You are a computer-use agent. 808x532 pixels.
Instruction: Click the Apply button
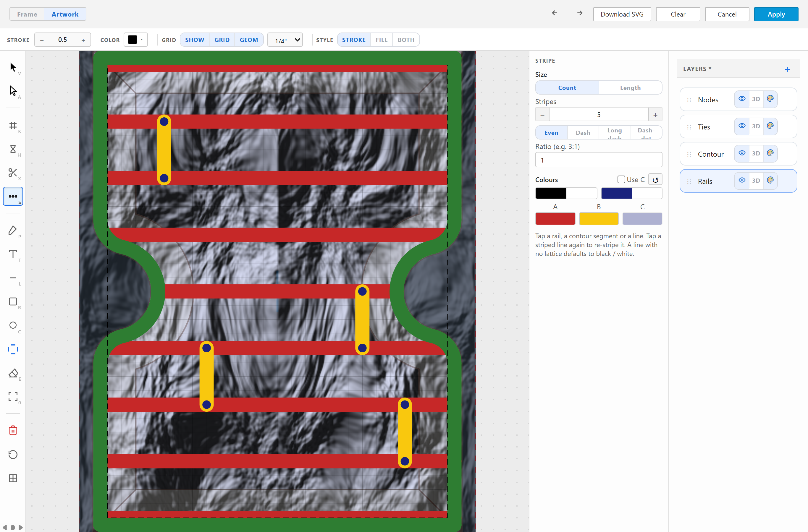pos(776,14)
